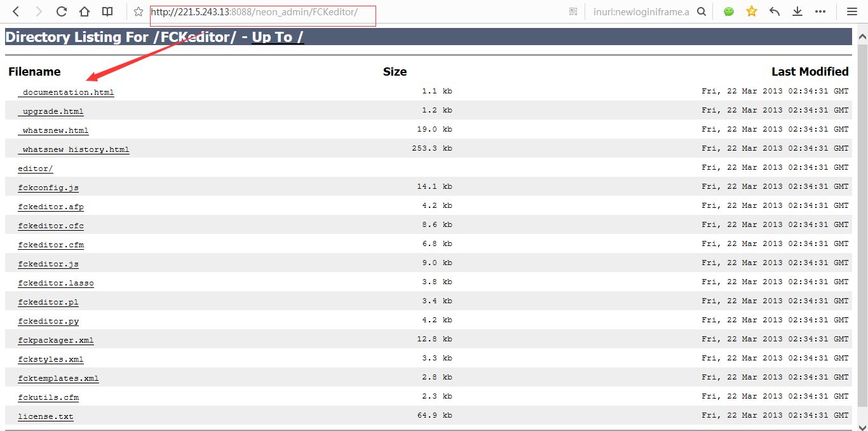Open the hamburger main menu
Viewport: 868px width, 431px height.
tap(852, 11)
